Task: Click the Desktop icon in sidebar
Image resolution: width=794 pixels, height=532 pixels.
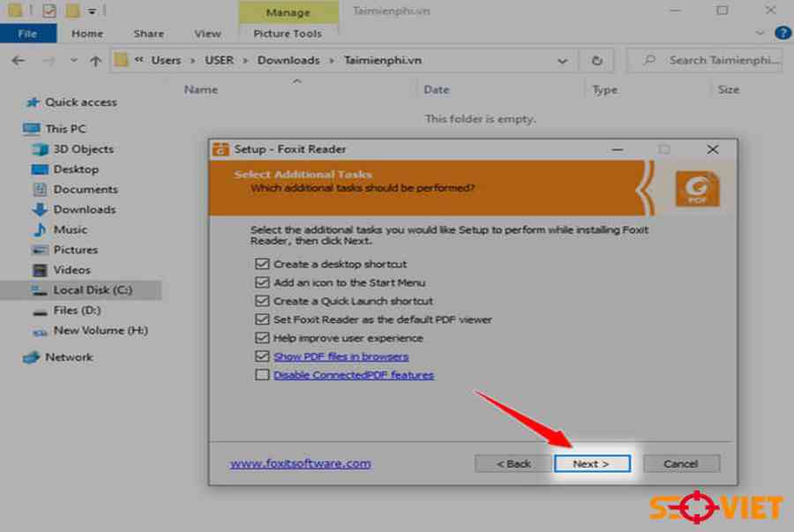Action: (x=40, y=169)
